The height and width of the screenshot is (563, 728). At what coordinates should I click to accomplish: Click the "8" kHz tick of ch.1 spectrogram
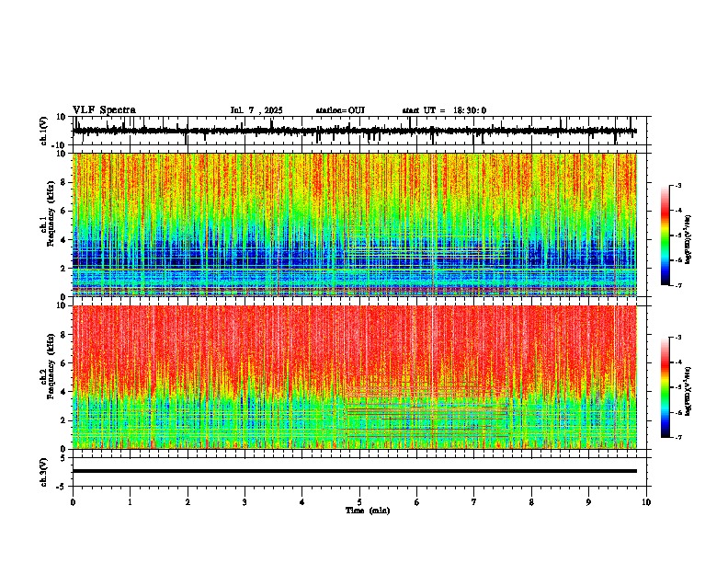click(x=63, y=182)
